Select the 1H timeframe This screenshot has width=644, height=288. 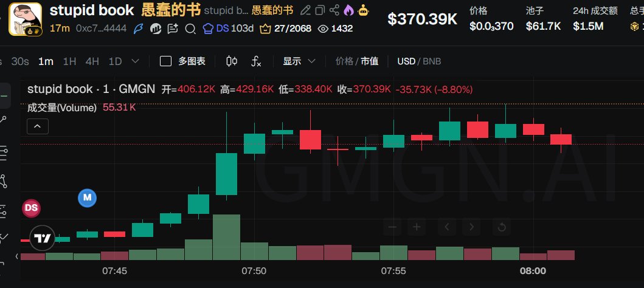coord(69,61)
